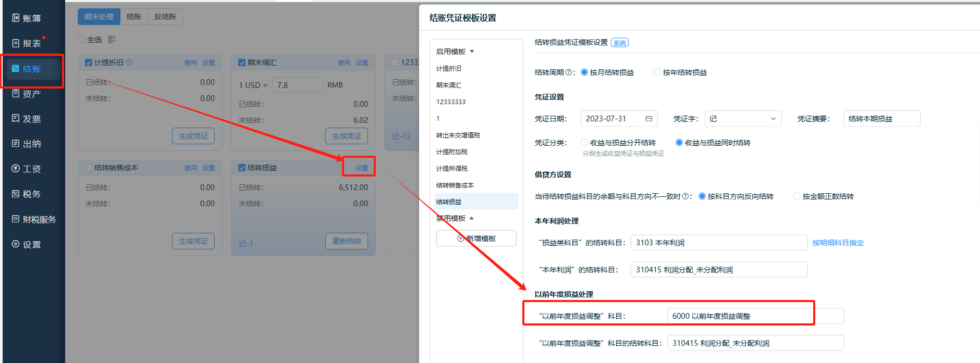This screenshot has height=363, width=980.
Task: Click the 按明细科目指定 link
Action: 838,243
